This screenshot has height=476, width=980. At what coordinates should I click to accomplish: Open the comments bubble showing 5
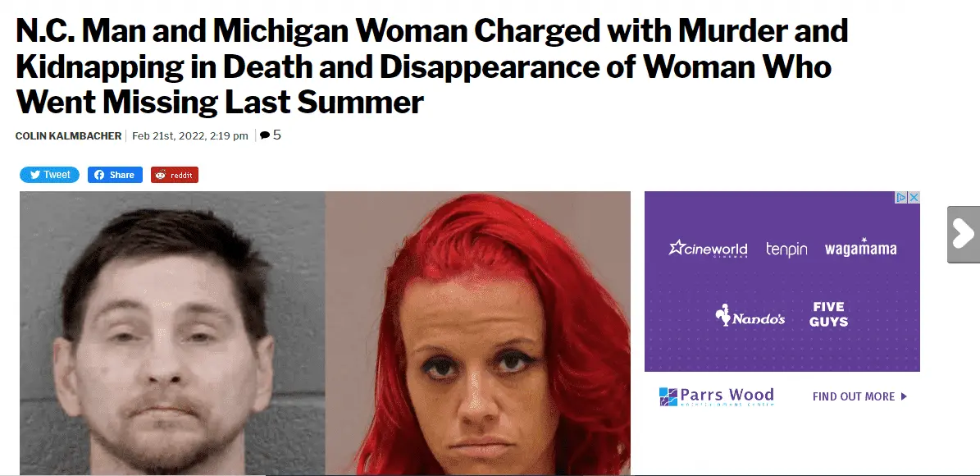270,135
